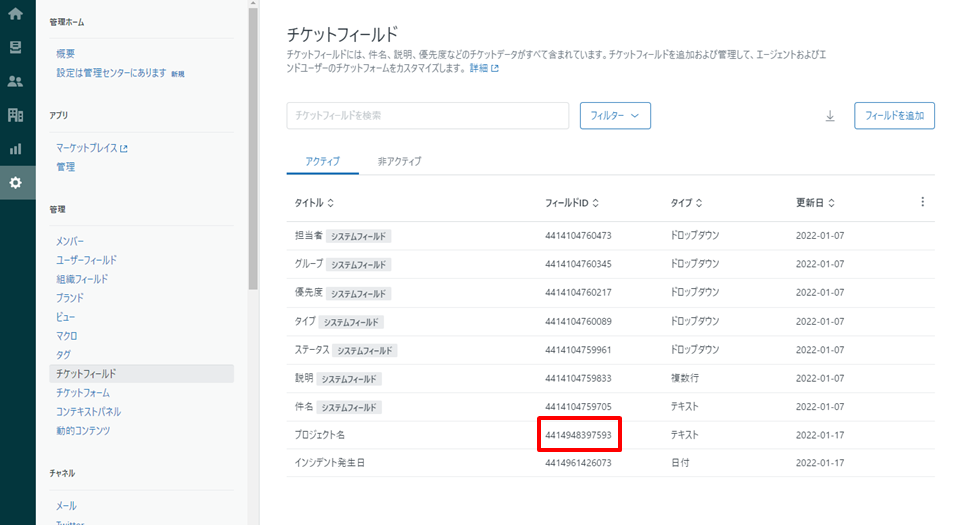Viewport: 962px width, 525px height.
Task: Open the プロジェクト名 field row
Action: tap(610, 435)
